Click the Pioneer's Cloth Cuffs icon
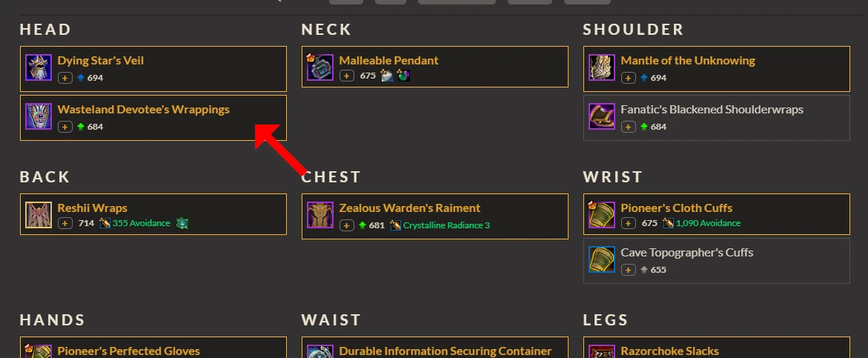The height and width of the screenshot is (358, 868). (602, 215)
